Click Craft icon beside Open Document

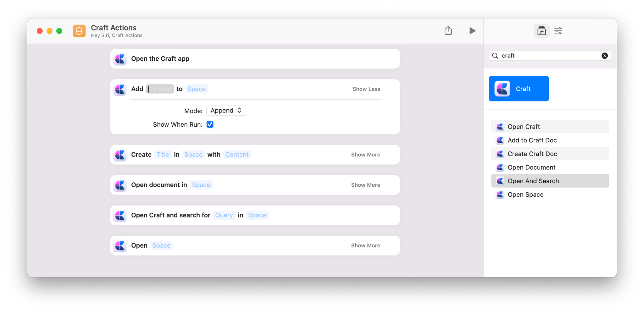tap(500, 167)
